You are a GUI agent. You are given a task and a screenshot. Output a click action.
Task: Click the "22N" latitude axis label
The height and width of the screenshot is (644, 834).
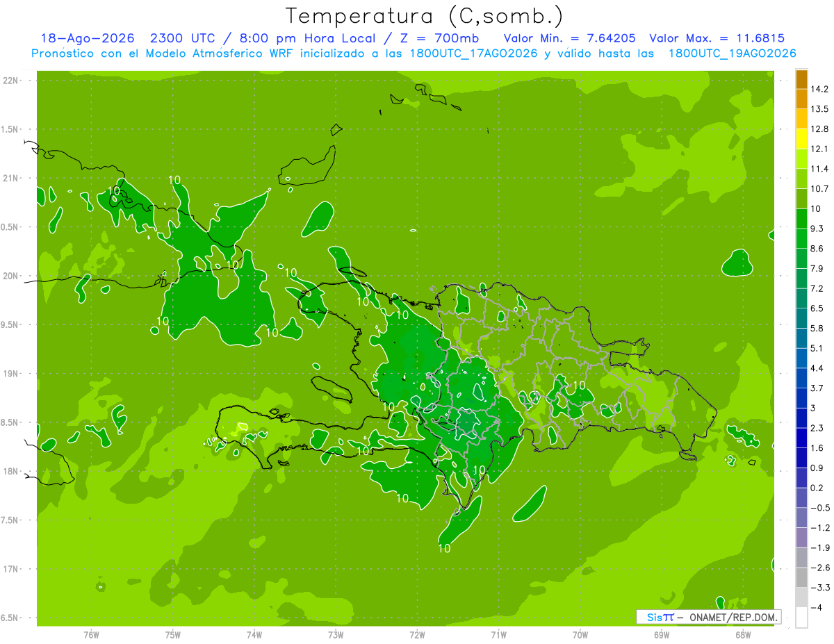(x=10, y=81)
